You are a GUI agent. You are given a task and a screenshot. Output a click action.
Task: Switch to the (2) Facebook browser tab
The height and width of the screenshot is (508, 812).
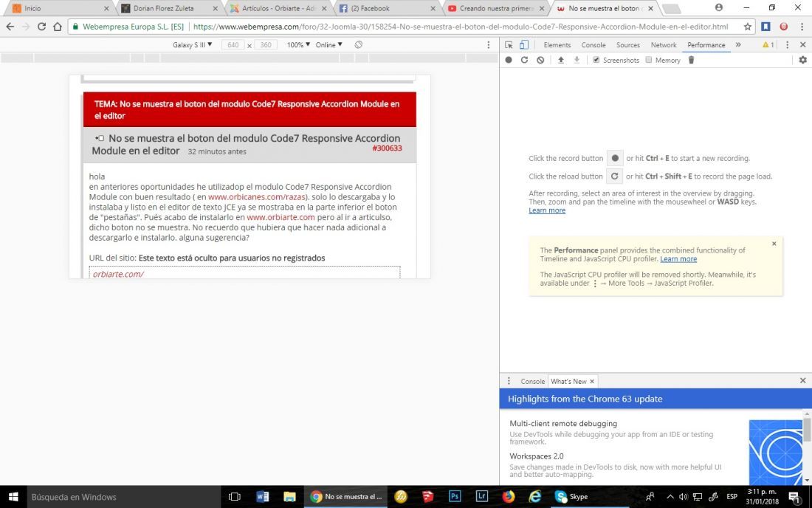pyautogui.click(x=386, y=8)
